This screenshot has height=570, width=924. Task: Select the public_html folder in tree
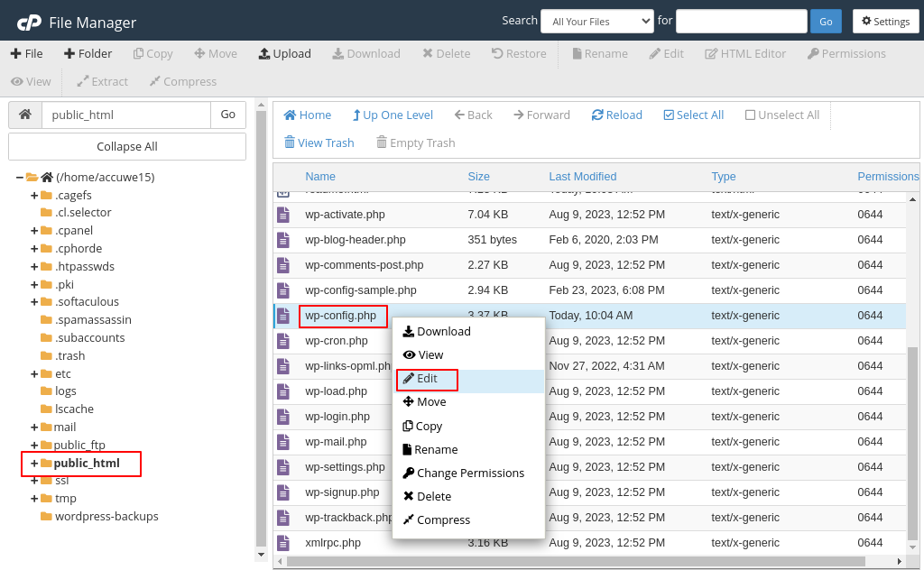coord(86,464)
